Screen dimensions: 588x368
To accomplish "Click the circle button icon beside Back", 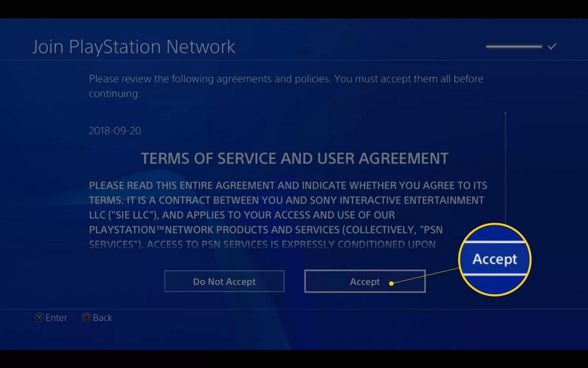I will 86,318.
